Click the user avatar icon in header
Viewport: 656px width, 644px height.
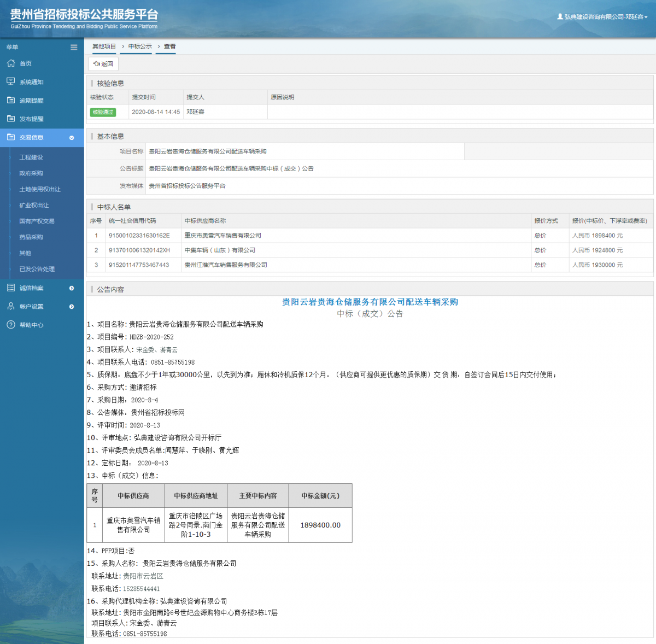tap(560, 16)
